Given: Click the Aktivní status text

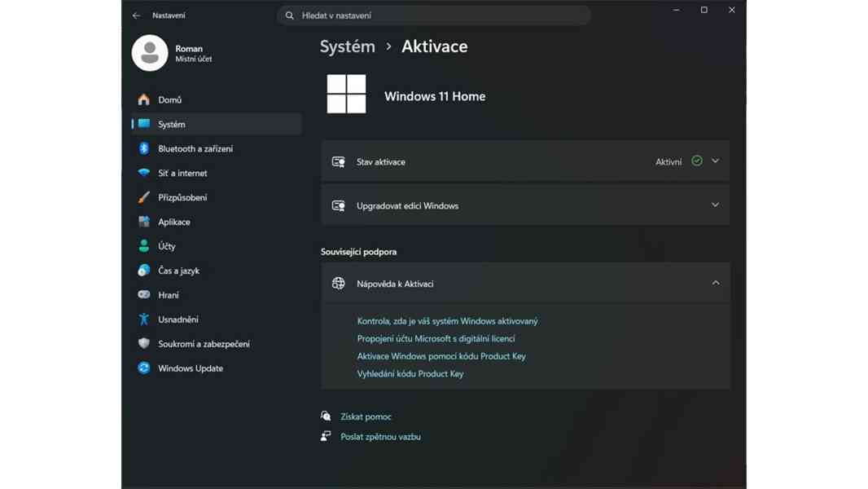Looking at the screenshot, I should tap(669, 161).
